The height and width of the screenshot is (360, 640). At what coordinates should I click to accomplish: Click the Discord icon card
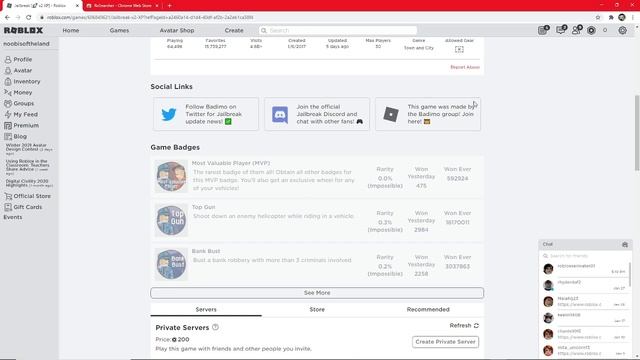point(317,114)
